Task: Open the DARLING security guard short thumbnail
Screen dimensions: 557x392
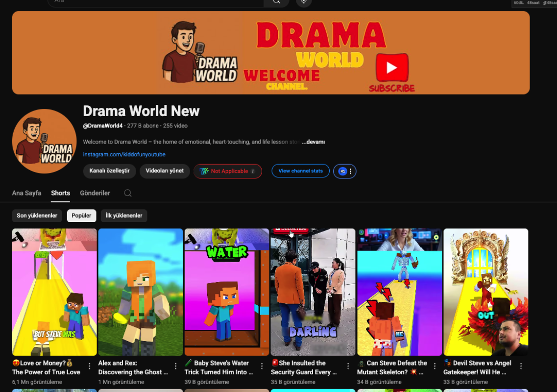Action: (x=313, y=292)
